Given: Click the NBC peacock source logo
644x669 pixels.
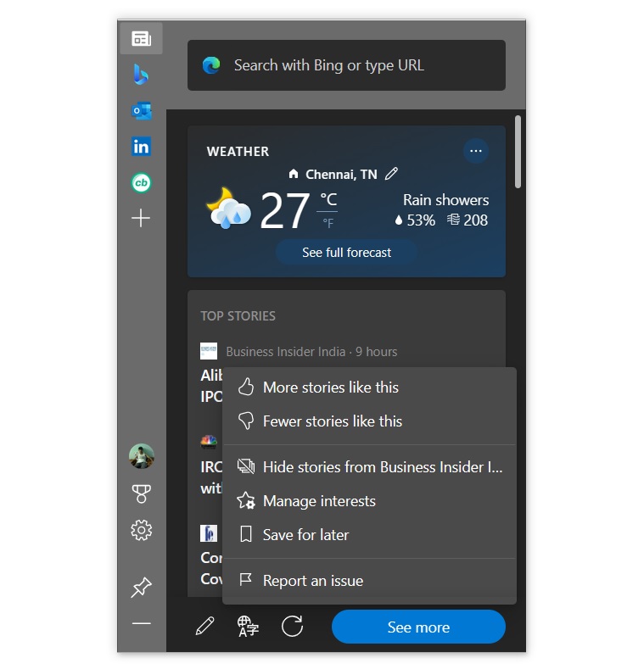Looking at the screenshot, I should 209,442.
